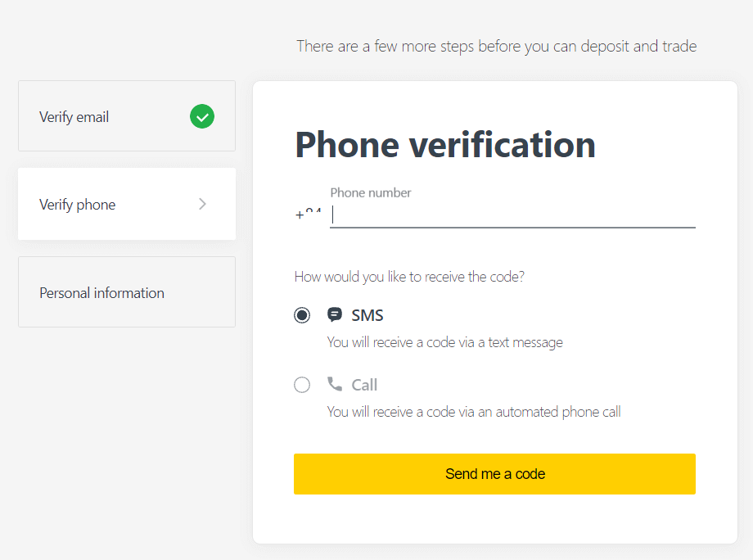Click the "How would you like to receive the code?" text
This screenshot has width=753, height=560.
pos(409,277)
